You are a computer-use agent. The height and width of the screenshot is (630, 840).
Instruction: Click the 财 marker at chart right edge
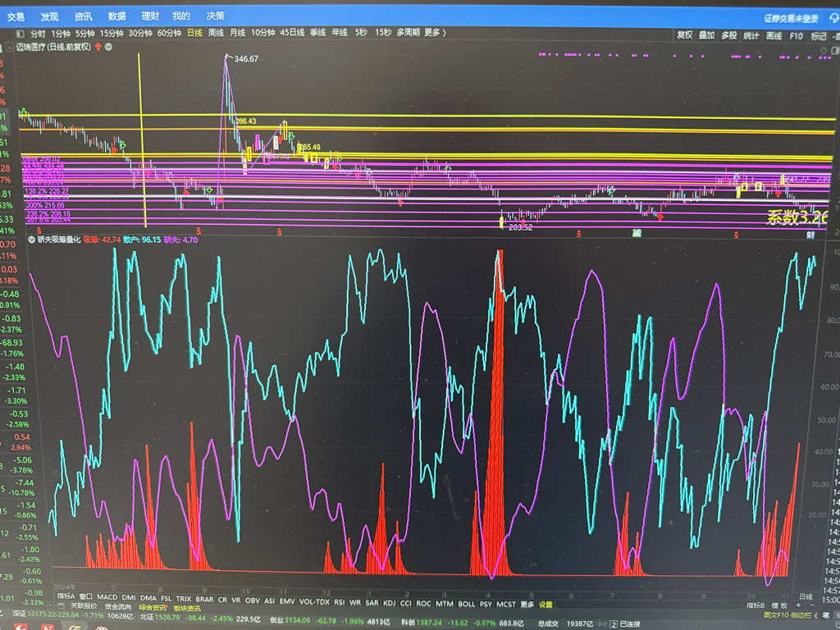pyautogui.click(x=810, y=235)
